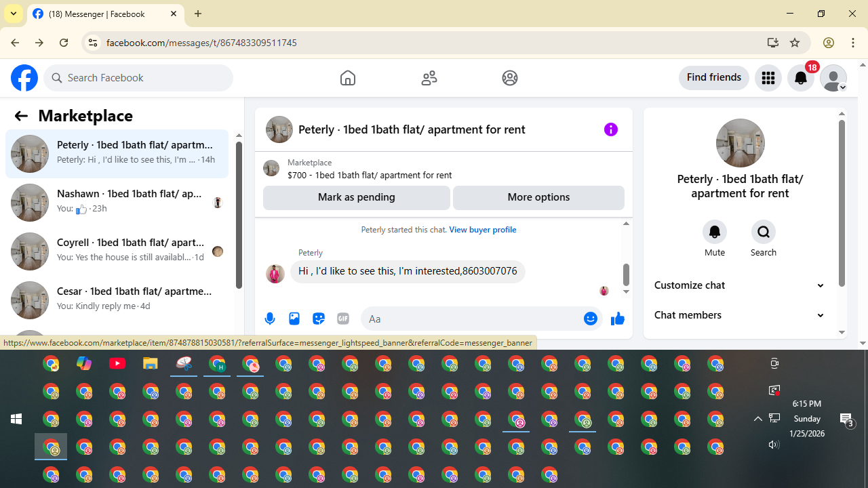Open the Windows notification center icon
Screen dimensions: 868x488
(x=847, y=420)
